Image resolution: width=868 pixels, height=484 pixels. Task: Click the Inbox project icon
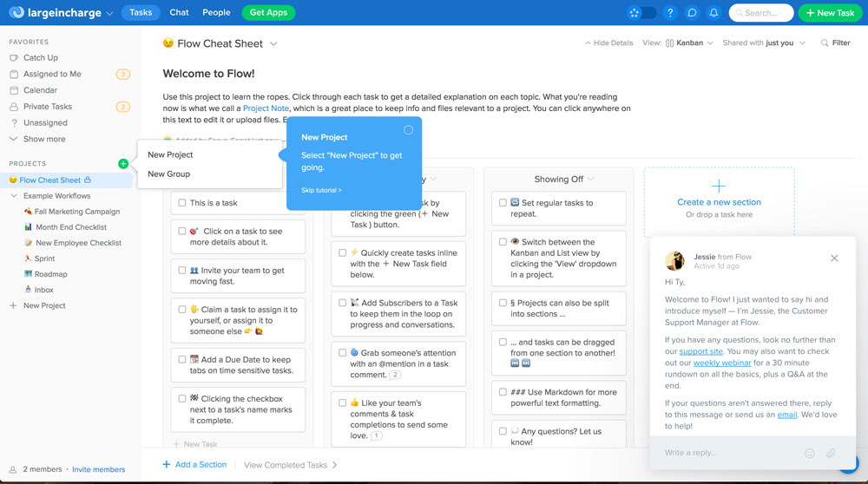[x=28, y=290]
